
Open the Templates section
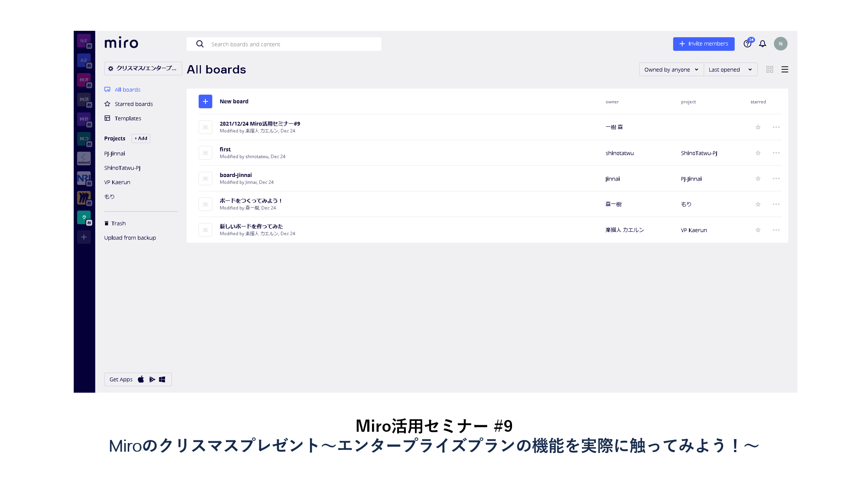pyautogui.click(x=127, y=118)
